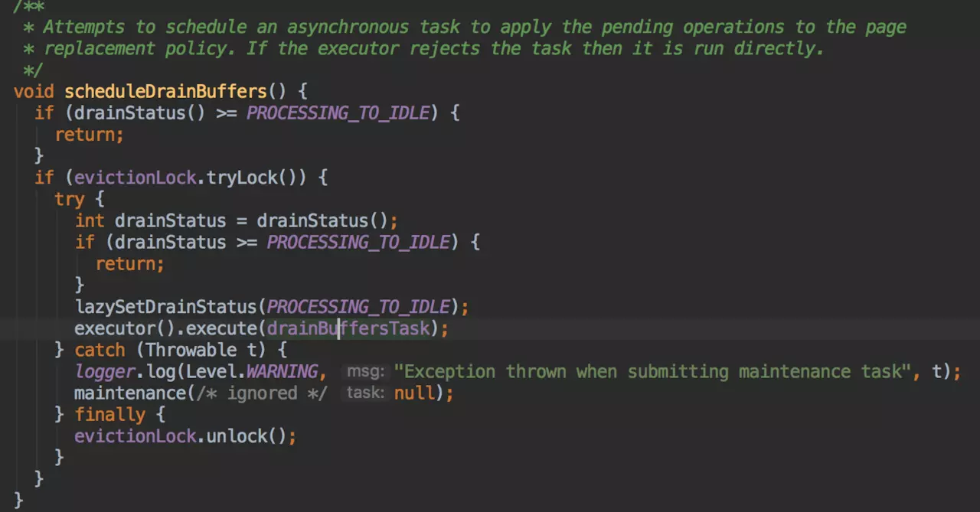
Task: Click PROCESSING_TO_IDLE in the first if condition
Action: (338, 113)
